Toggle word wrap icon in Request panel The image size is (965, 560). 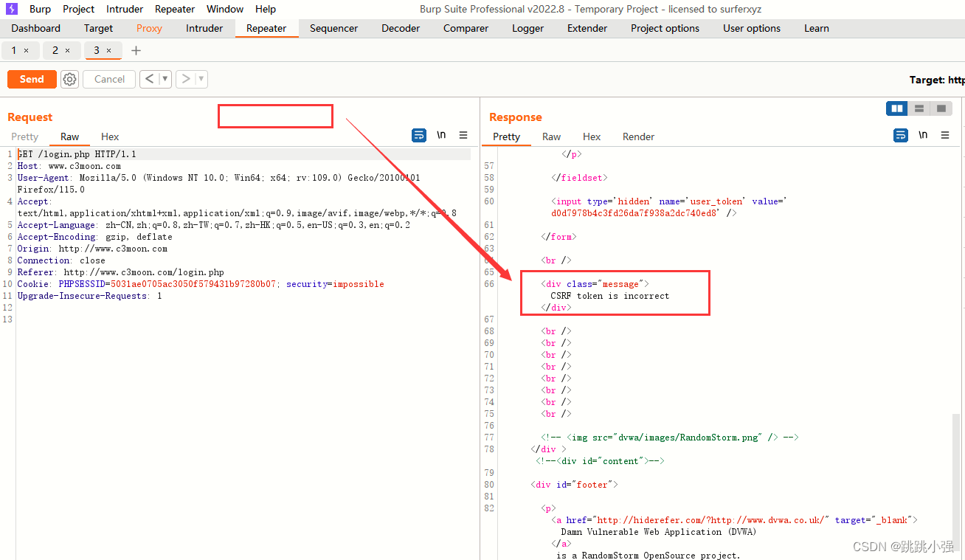click(419, 135)
